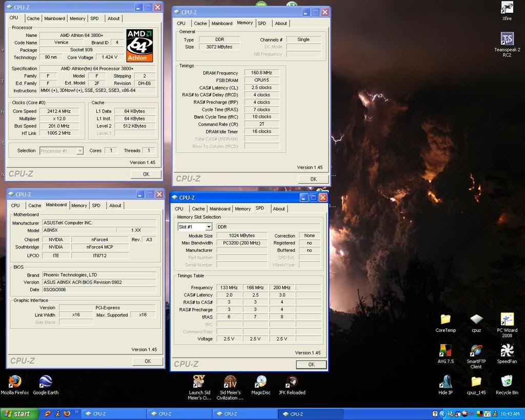Open About tab in the Memory timings window
This screenshot has width=525, height=420.
[280, 24]
